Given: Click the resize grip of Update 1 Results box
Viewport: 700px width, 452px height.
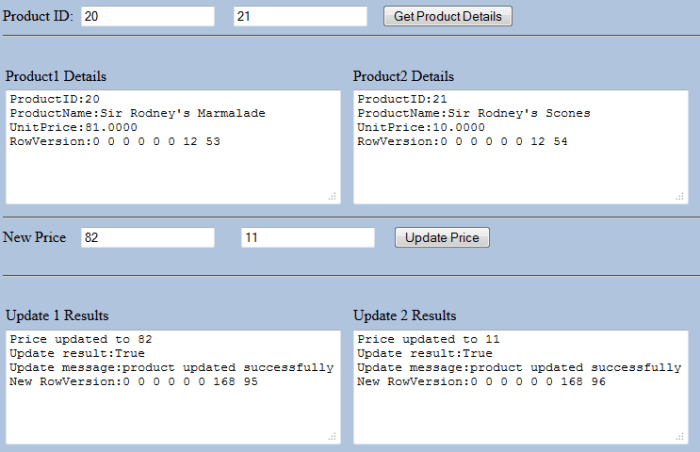Looking at the screenshot, I should 332,436.
